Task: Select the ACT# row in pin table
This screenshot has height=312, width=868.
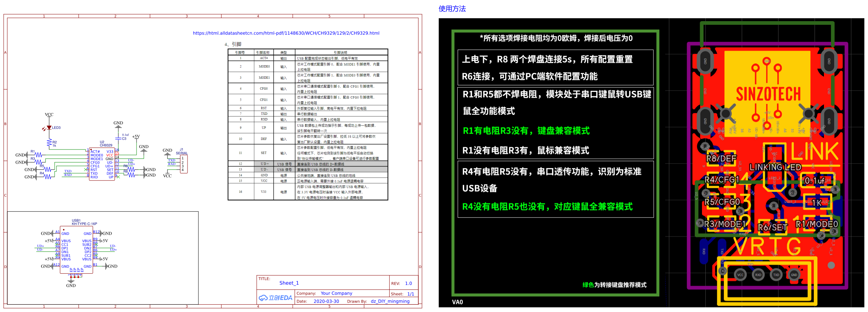Action: pyautogui.click(x=308, y=58)
